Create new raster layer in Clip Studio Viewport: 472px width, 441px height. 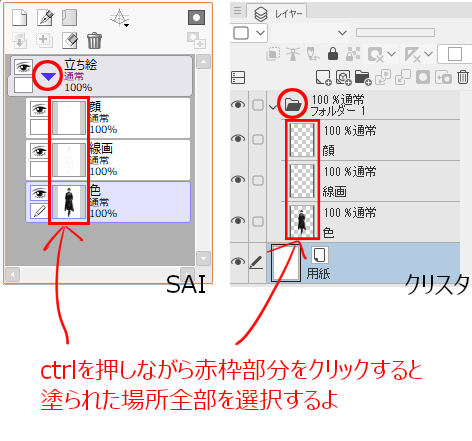(x=323, y=77)
